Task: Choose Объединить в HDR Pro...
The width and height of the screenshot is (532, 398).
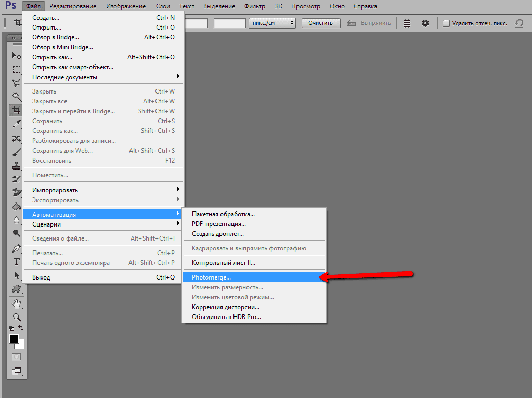Action: [254, 317]
